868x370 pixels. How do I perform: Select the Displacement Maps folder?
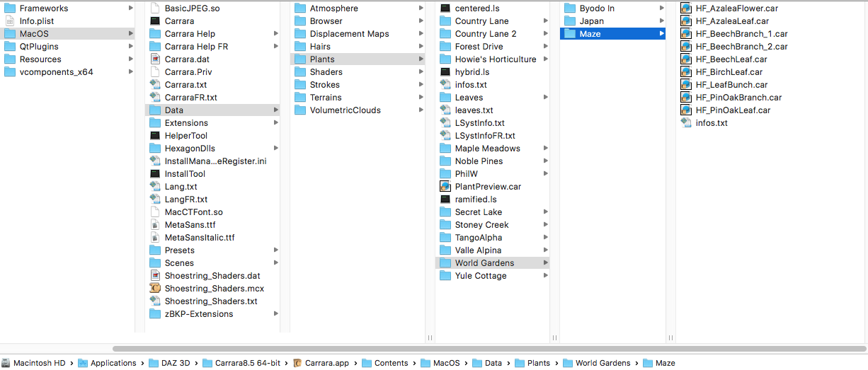click(358, 34)
